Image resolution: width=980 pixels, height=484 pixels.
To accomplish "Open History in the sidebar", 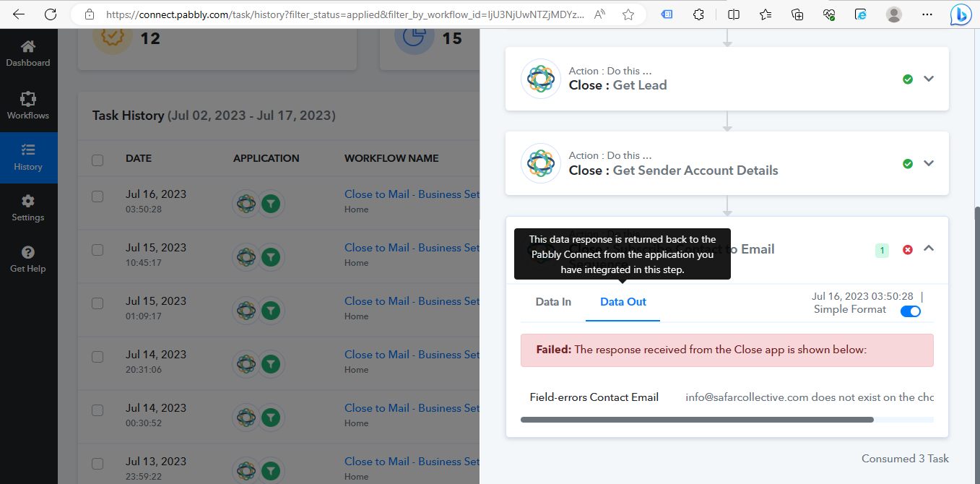I will 28,157.
